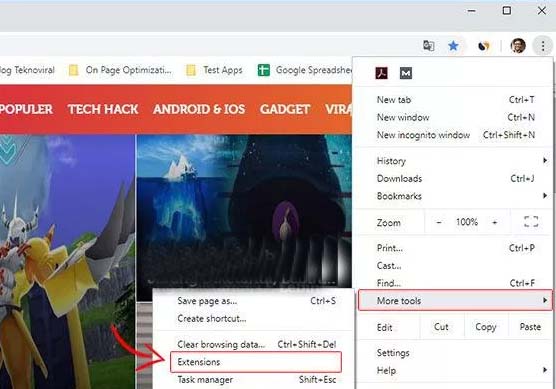Maximize the Chrome window

pyautogui.click(x=507, y=11)
